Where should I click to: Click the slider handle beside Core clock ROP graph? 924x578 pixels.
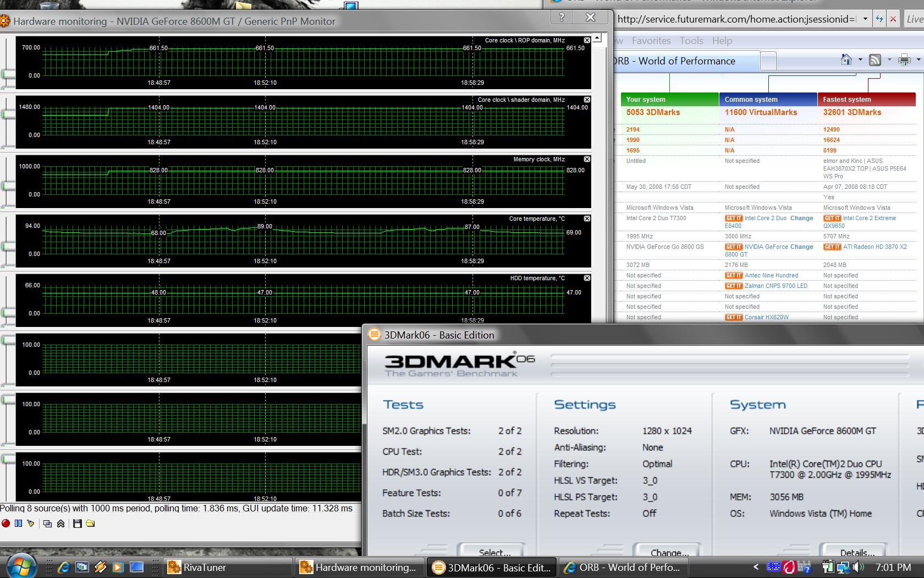tap(8, 74)
